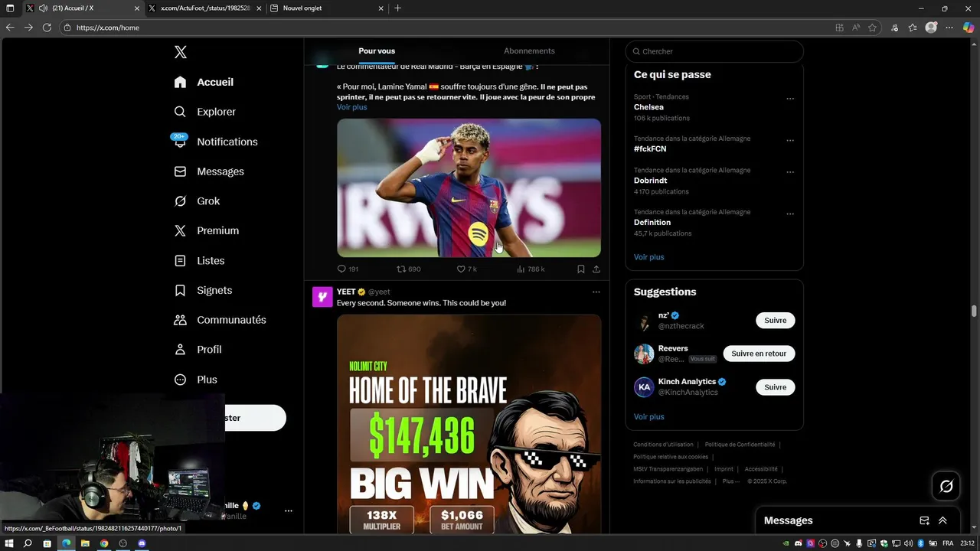This screenshot has width=980, height=551.
Task: Go back in the browser
Action: coord(10,28)
